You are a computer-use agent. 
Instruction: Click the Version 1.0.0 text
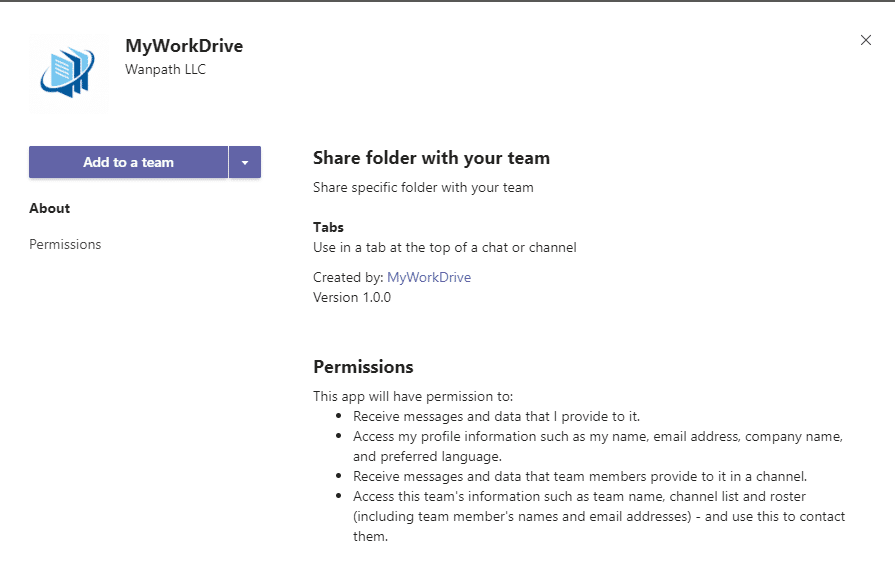pos(352,297)
